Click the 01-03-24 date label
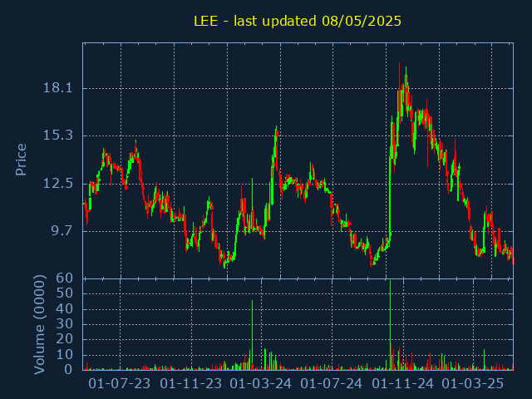Screen dimensions: 532x399 260,384
